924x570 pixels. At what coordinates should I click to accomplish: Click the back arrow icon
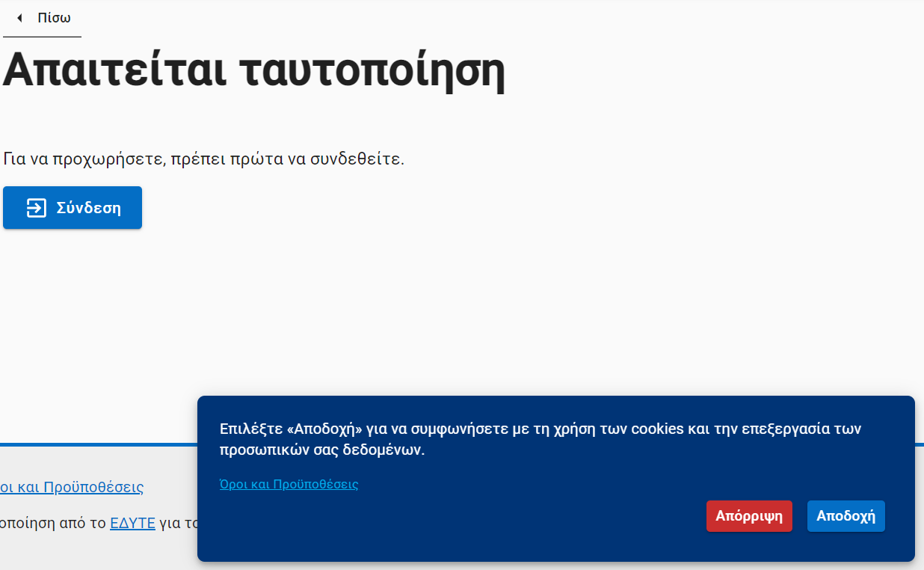19,18
